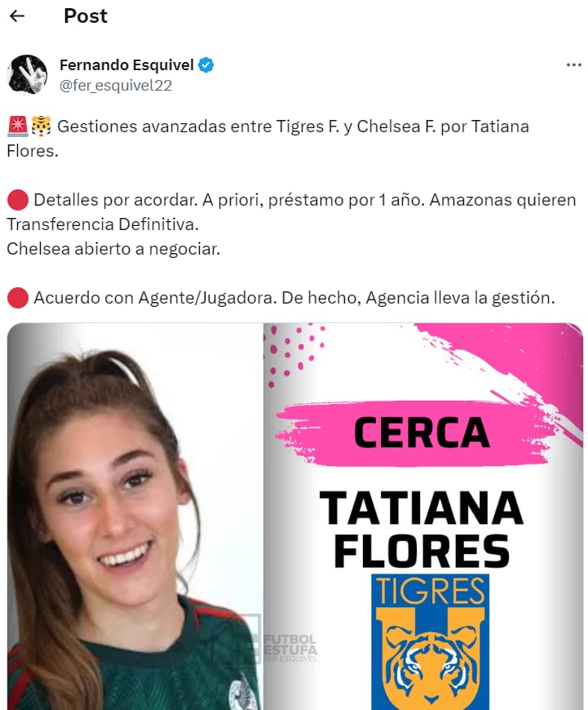Screen dimensions: 588x710
Task: Click the first paragraph about Gestiones avanzadas
Action: pyautogui.click(x=268, y=139)
